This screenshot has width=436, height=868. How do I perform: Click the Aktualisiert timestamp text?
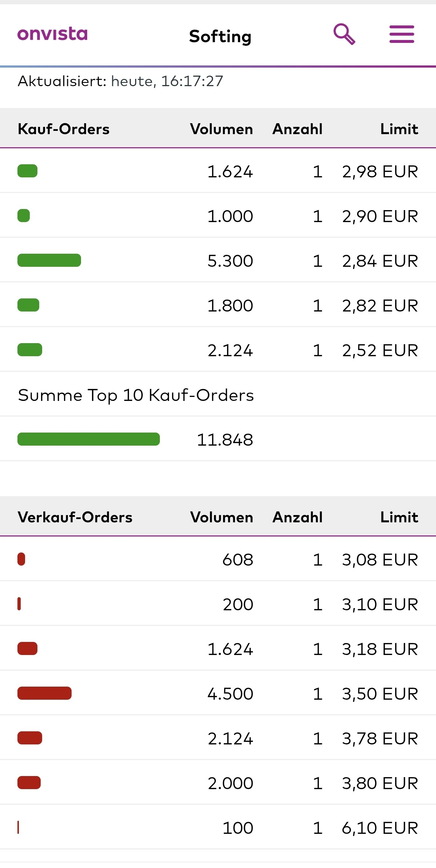tap(120, 81)
